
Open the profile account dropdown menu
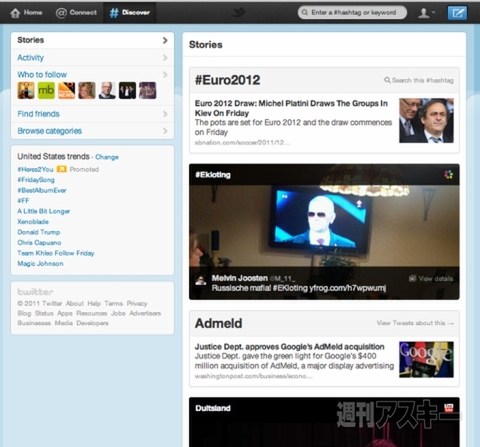click(x=426, y=13)
